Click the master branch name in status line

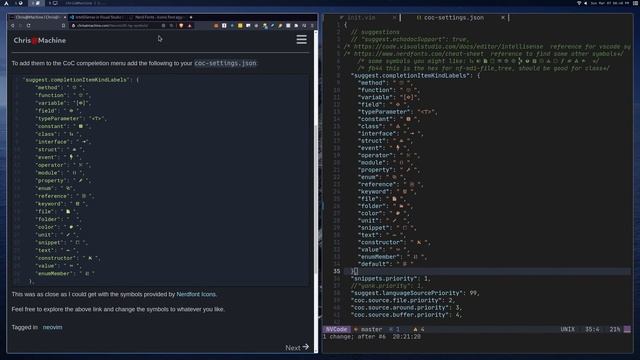[x=371, y=329]
